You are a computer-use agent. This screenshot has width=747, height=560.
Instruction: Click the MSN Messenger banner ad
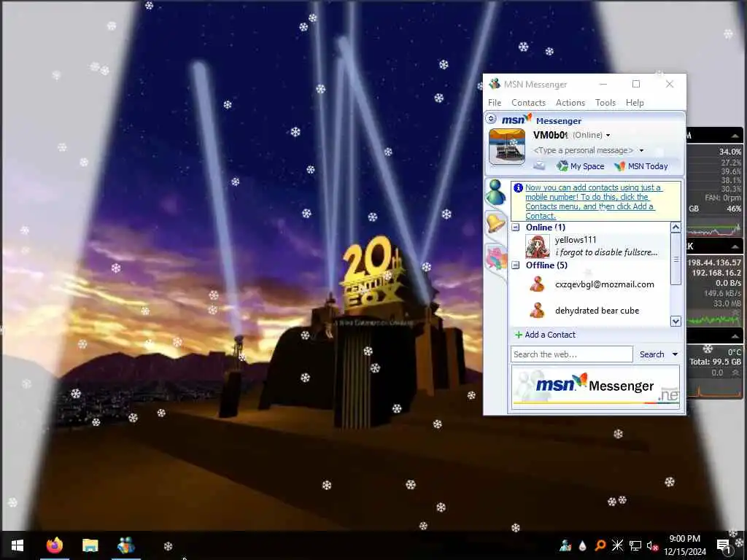click(x=595, y=386)
